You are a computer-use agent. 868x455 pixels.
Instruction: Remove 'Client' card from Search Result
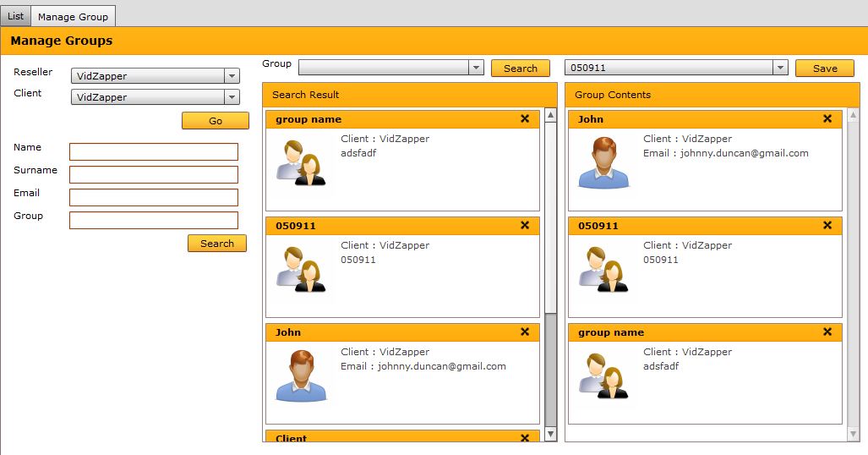pos(525,438)
